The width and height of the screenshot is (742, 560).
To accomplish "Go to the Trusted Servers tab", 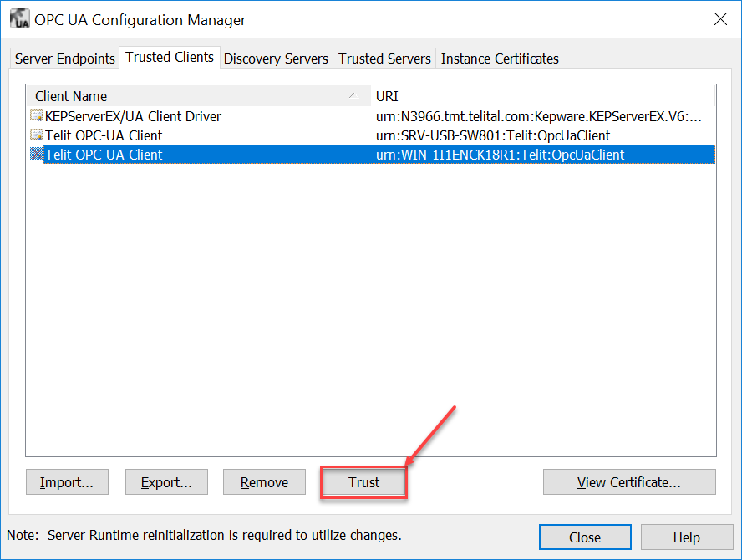I will (x=384, y=59).
